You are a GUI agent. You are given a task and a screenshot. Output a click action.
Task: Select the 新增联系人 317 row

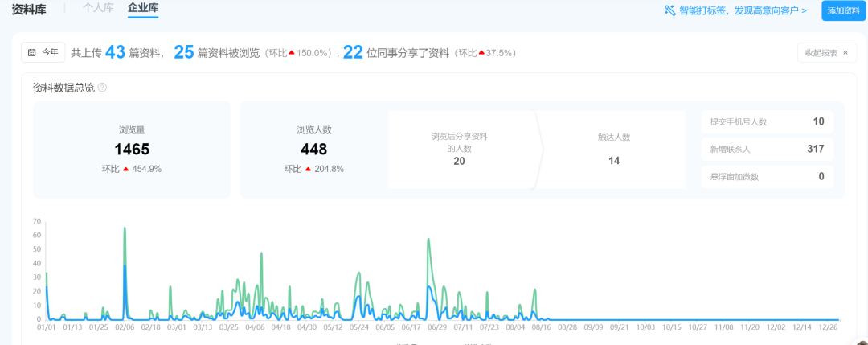pos(767,149)
